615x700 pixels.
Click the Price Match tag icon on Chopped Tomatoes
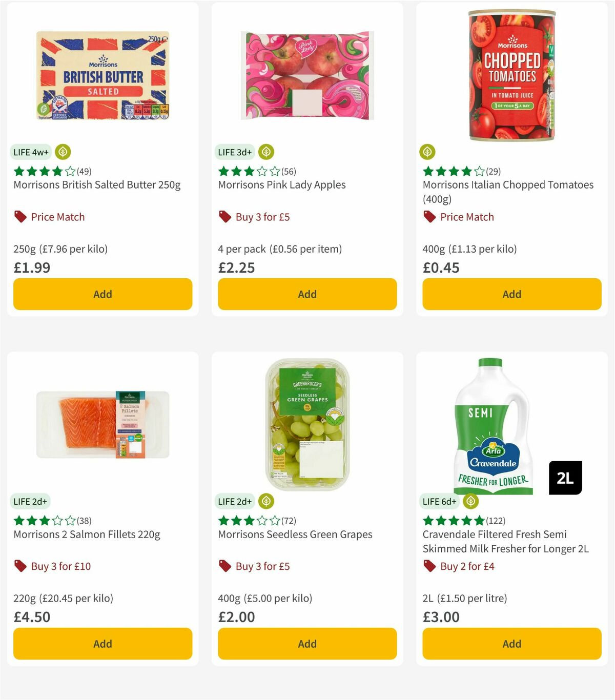(428, 217)
